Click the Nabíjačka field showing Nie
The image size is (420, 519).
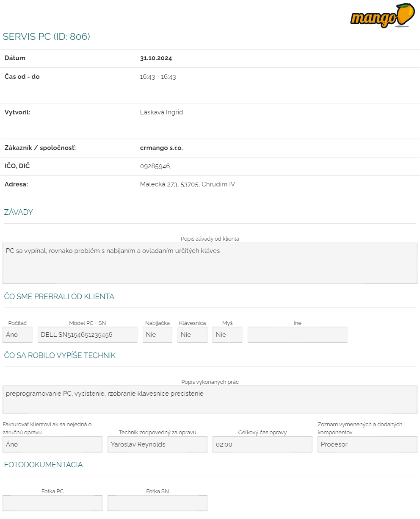(157, 335)
